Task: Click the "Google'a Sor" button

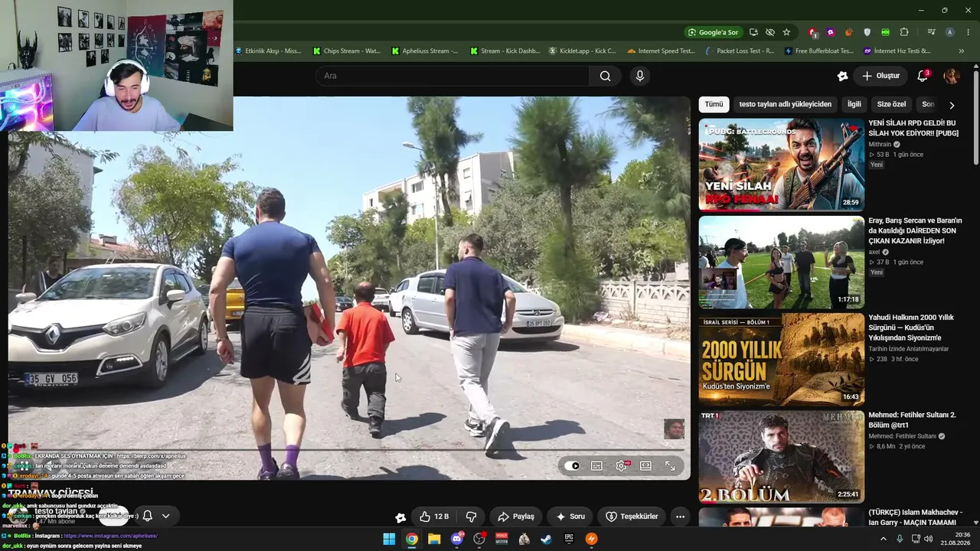Action: (713, 32)
